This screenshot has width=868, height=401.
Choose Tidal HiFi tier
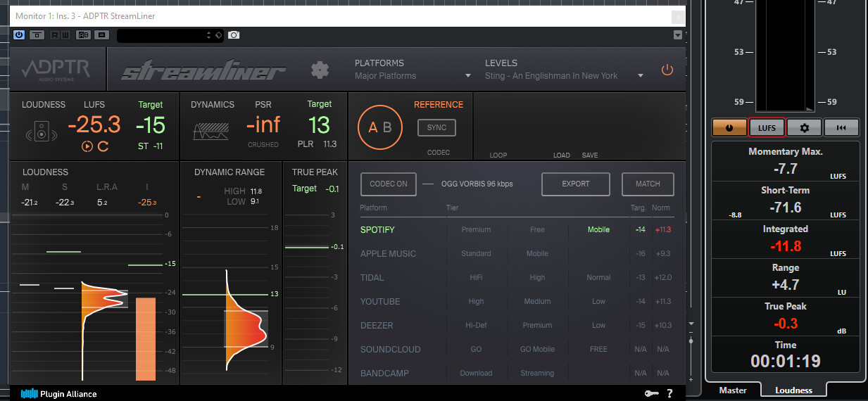coord(476,277)
